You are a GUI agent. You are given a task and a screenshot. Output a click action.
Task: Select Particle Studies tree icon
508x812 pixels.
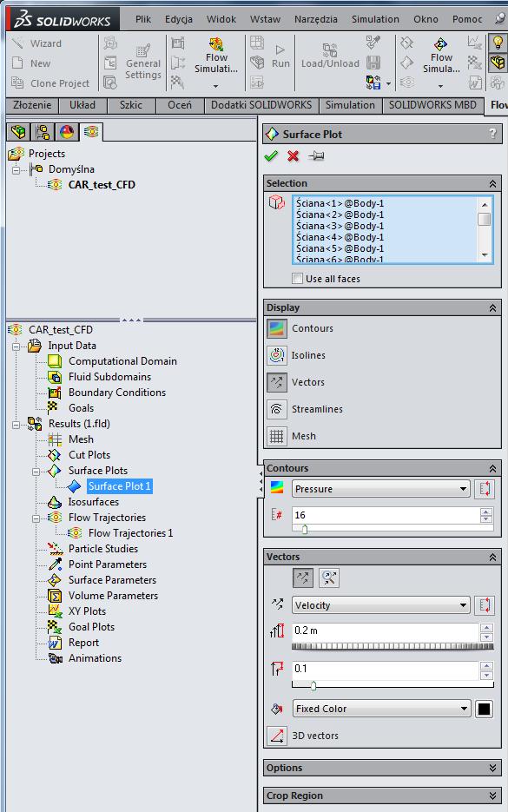click(x=55, y=549)
